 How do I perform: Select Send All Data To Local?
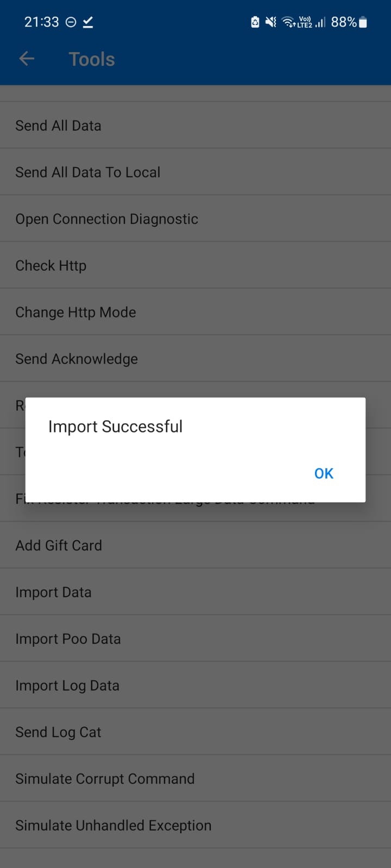pyautogui.click(x=195, y=172)
